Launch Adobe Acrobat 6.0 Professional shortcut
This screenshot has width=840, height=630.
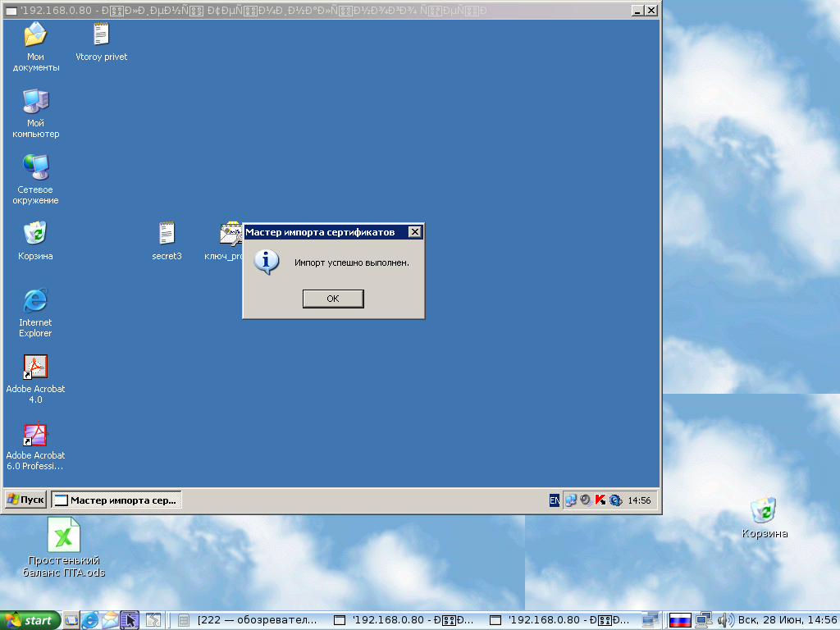(35, 434)
